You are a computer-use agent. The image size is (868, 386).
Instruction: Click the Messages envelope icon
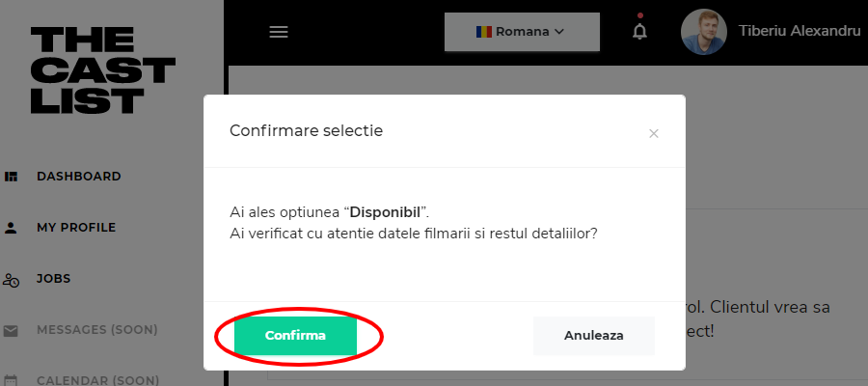point(12,331)
